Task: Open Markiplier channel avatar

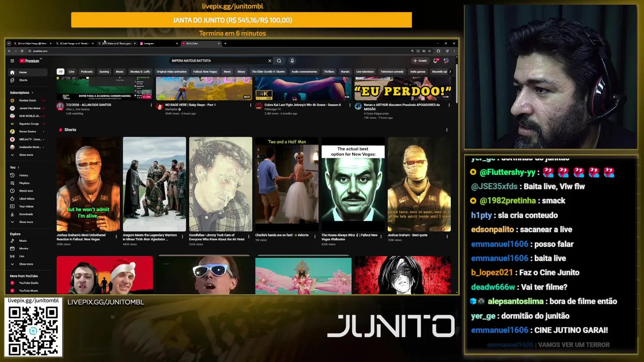Action: click(x=159, y=107)
